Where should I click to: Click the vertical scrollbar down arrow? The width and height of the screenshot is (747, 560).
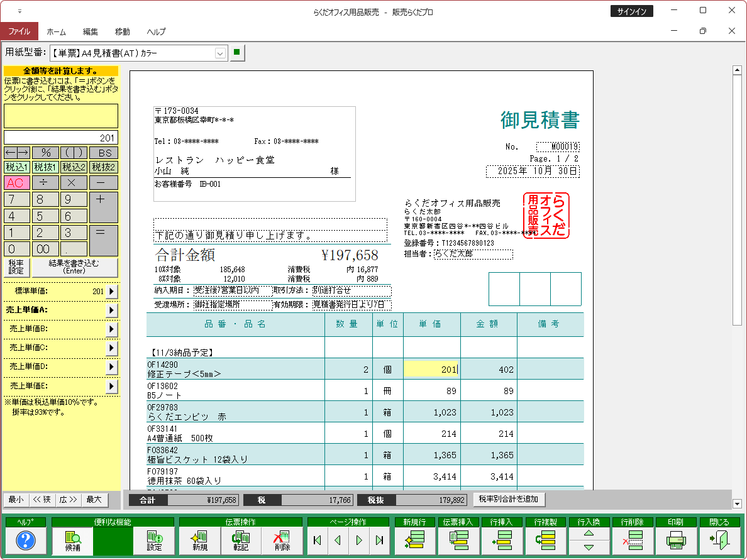point(737,503)
